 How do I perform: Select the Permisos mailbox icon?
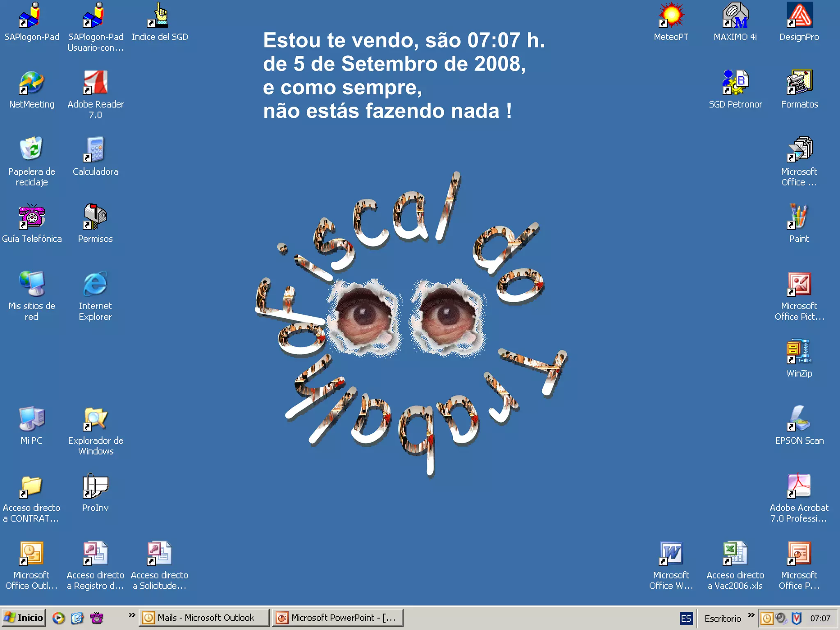[x=95, y=216]
